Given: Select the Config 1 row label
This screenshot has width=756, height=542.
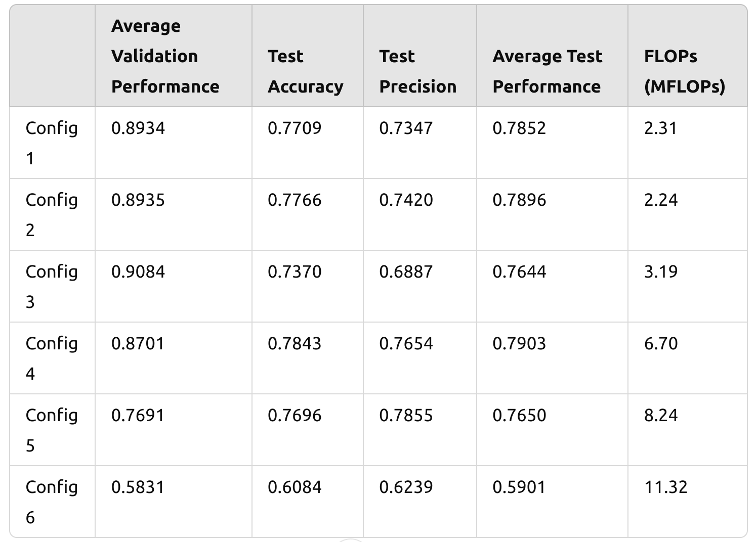Looking at the screenshot, I should click(x=52, y=143).
